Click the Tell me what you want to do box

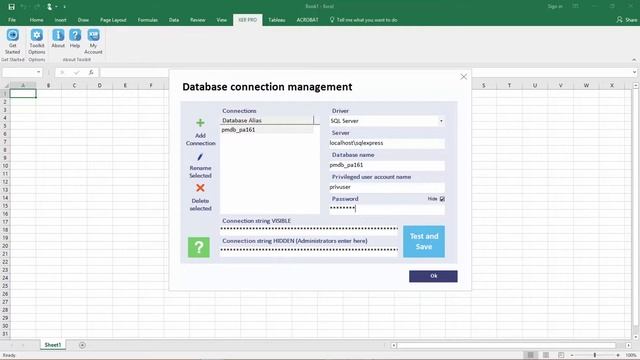pos(363,20)
